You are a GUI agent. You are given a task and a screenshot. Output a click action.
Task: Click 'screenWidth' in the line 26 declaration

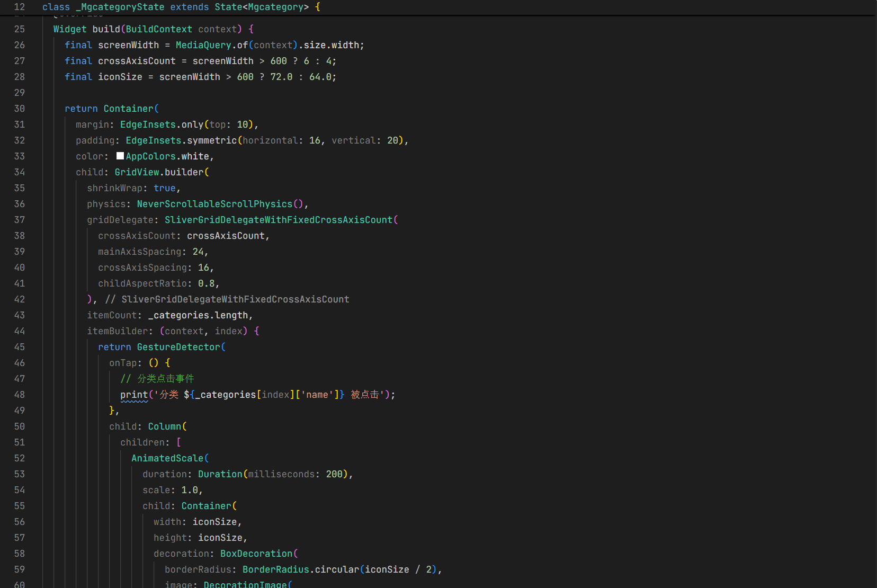click(x=128, y=45)
